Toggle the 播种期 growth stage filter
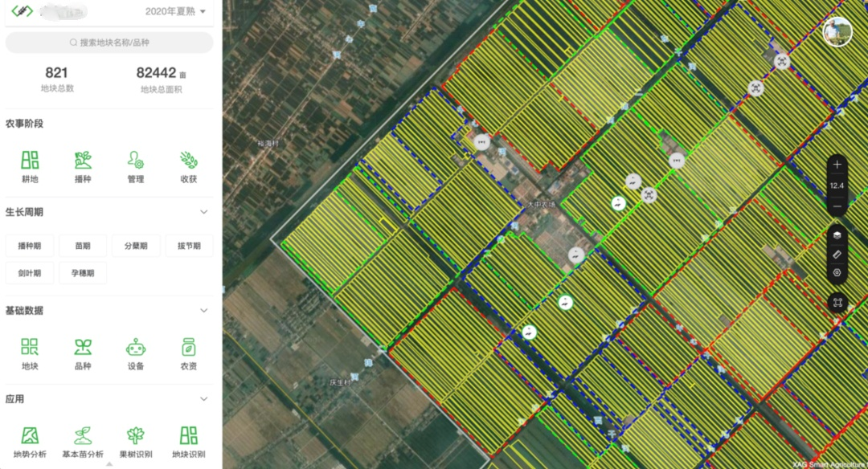Screen dimensions: 868x469 pos(35,246)
